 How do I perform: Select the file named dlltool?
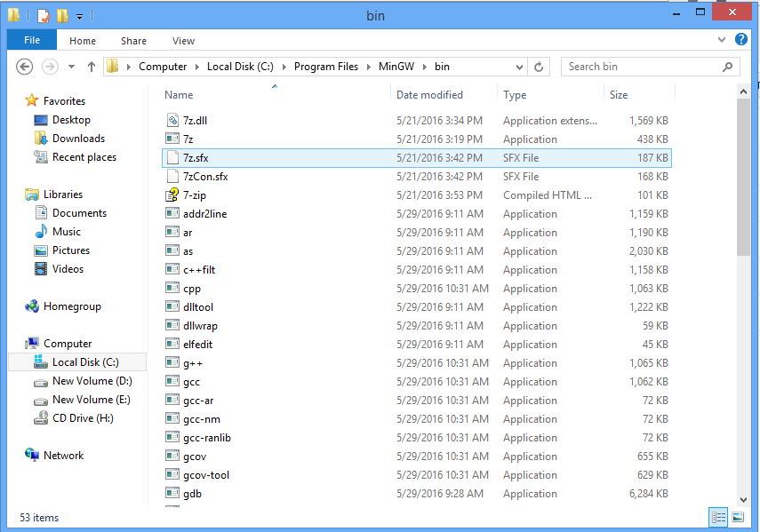(198, 307)
